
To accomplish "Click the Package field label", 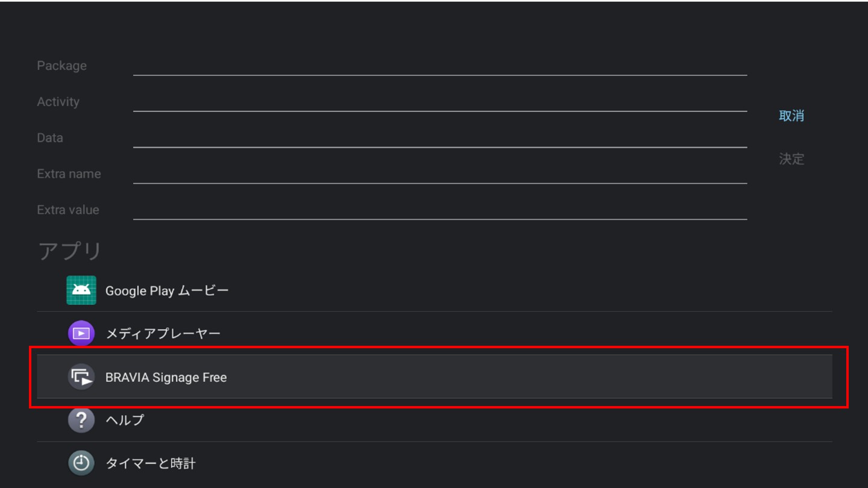I will pyautogui.click(x=61, y=66).
